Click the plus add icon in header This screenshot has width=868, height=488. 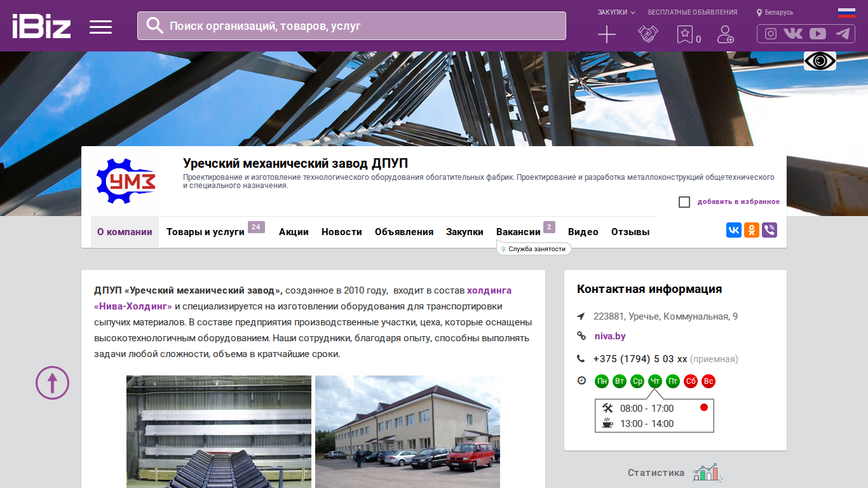607,34
